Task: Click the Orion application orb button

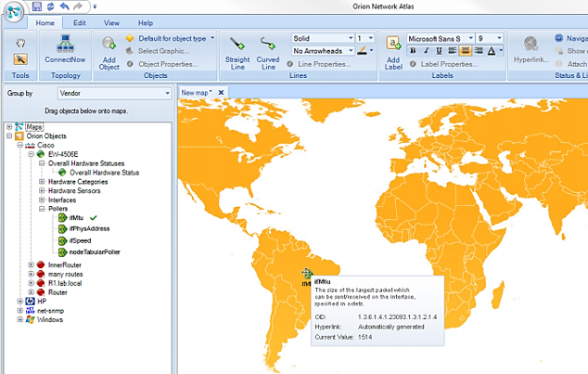Action: click(x=14, y=12)
